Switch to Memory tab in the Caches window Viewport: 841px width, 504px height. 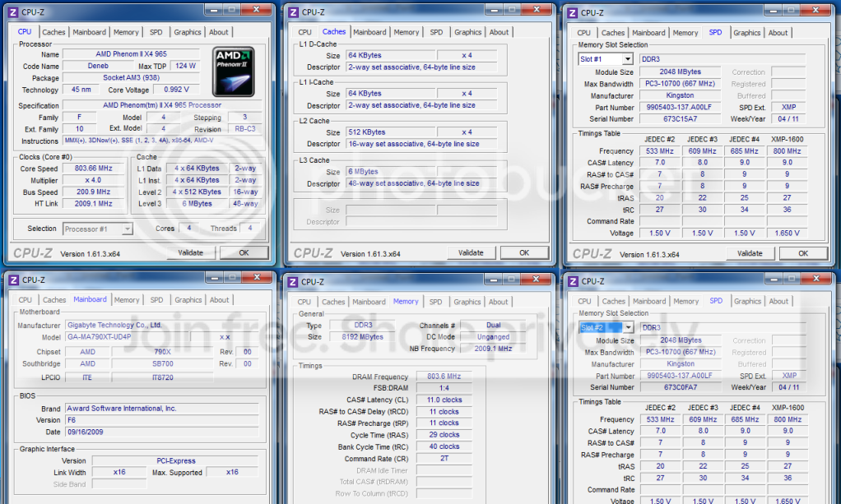[x=407, y=32]
